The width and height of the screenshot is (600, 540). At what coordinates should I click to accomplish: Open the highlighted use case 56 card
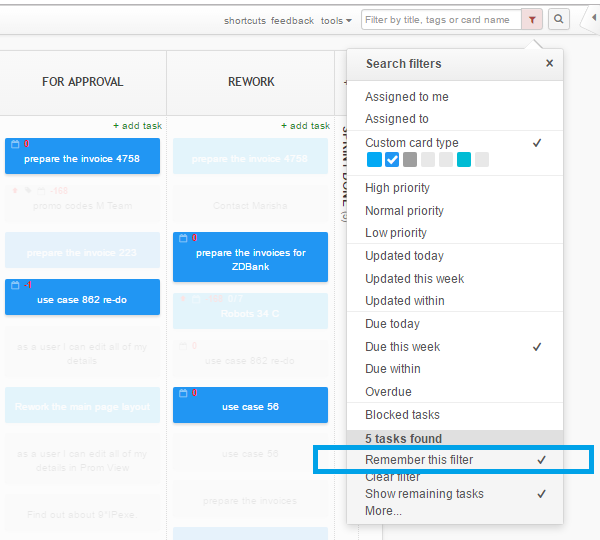point(250,405)
